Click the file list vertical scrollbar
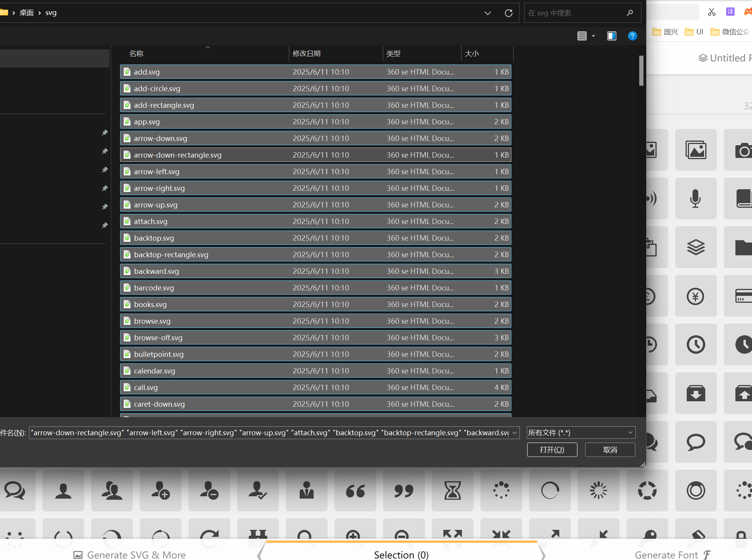Viewport: 752px width, 560px height. 641,71
